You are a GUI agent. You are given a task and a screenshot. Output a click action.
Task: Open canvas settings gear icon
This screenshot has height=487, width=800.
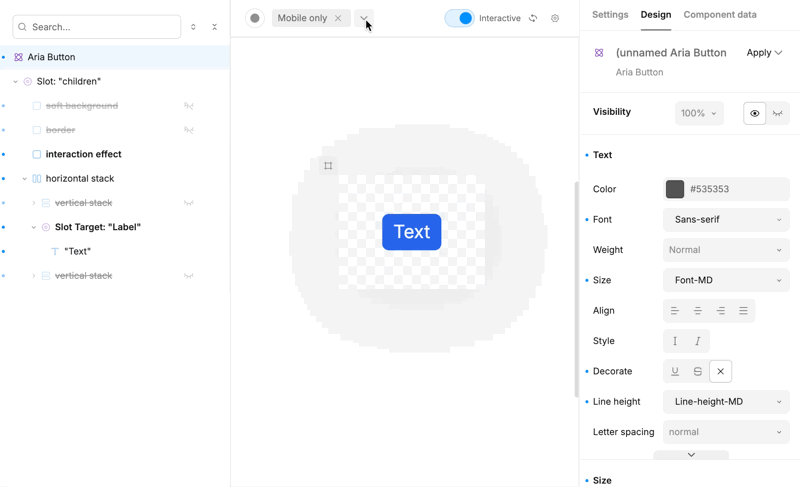(x=555, y=18)
